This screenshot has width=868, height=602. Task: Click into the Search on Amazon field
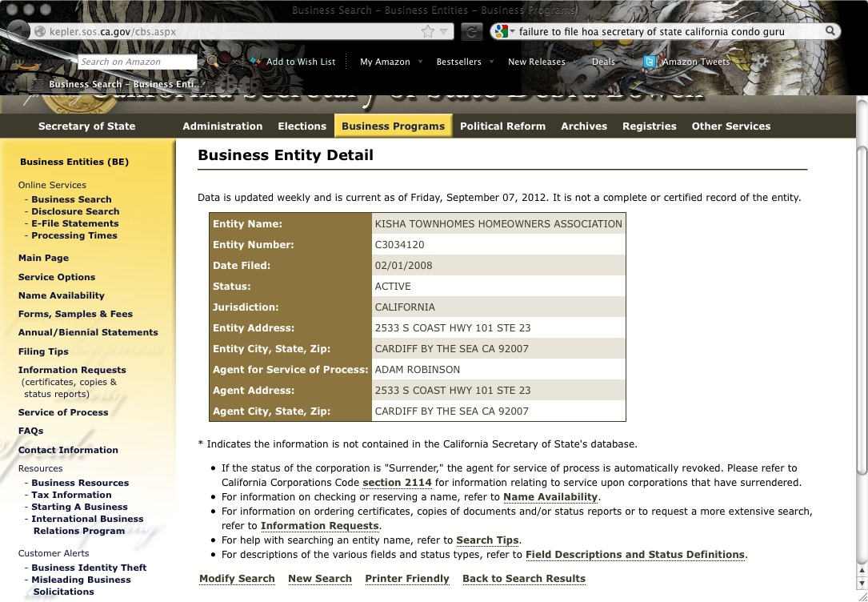point(138,62)
